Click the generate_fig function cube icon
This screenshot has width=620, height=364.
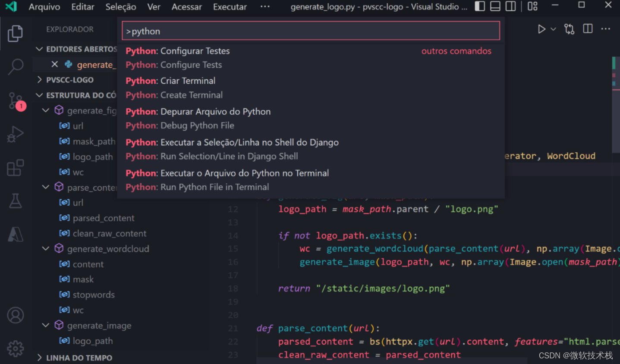pyautogui.click(x=59, y=110)
